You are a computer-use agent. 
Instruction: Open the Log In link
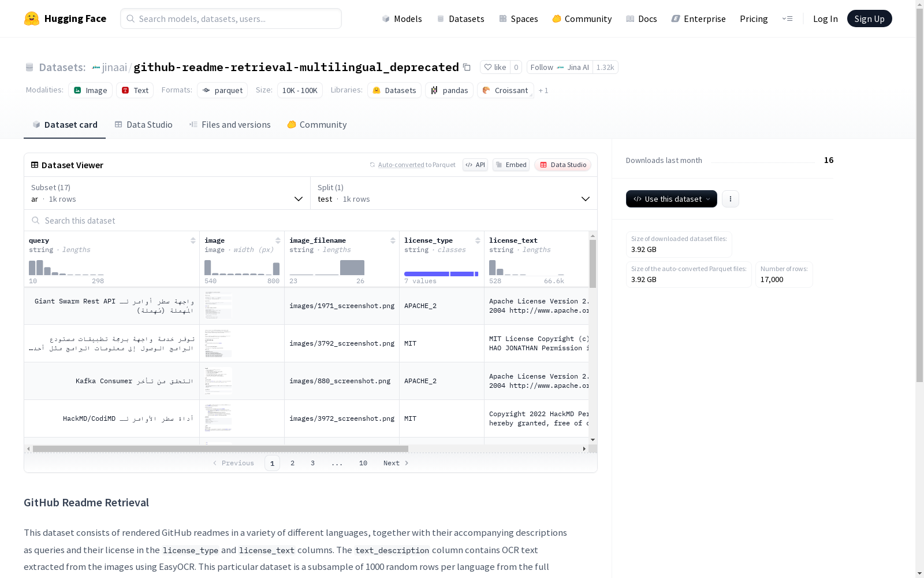pos(825,18)
